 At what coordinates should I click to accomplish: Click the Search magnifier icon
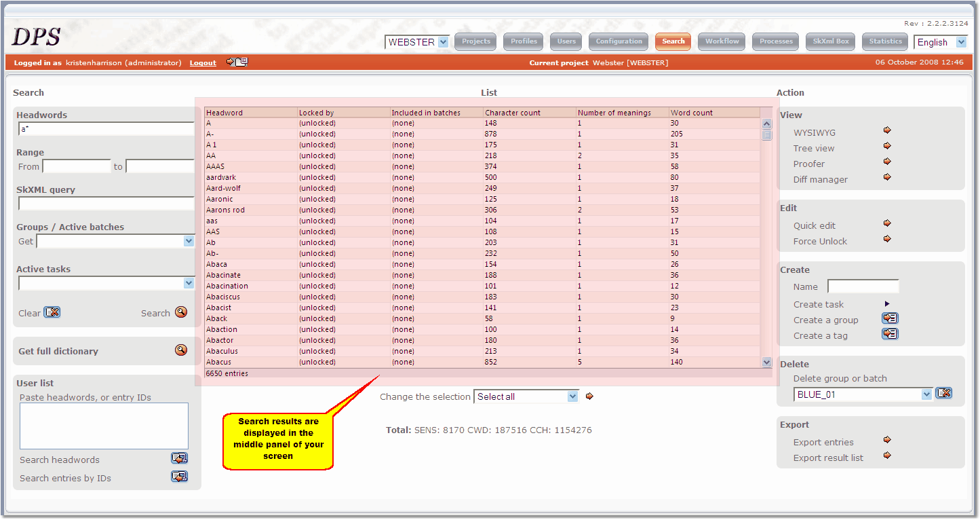point(180,312)
